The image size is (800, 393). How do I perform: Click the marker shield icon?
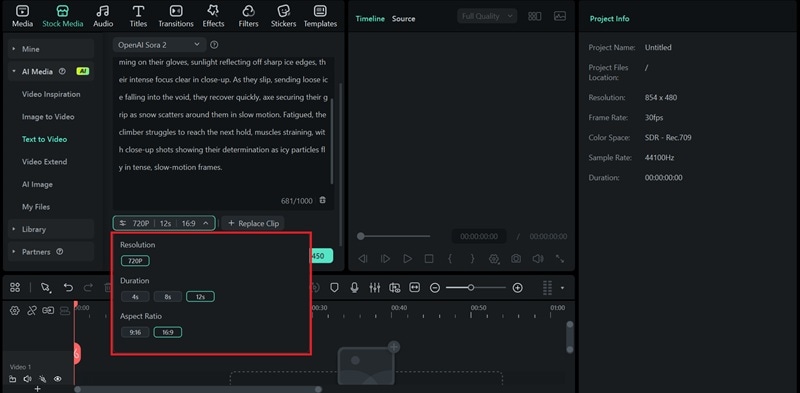(x=334, y=288)
